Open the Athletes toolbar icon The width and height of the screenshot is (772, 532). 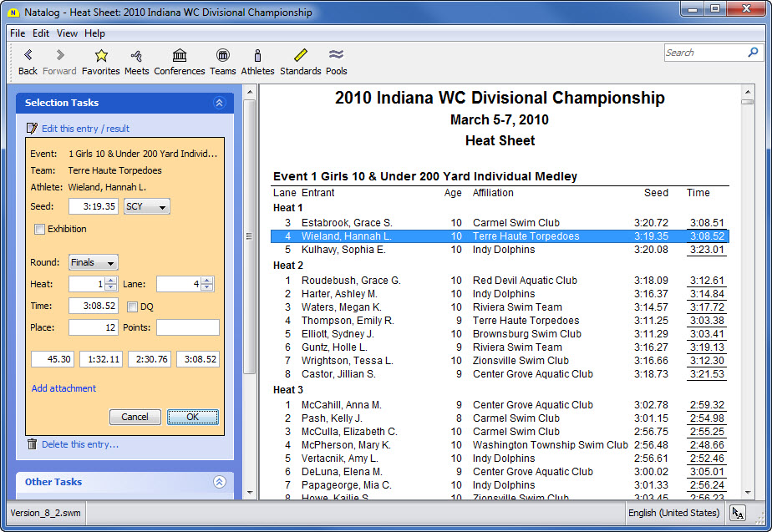[x=257, y=56]
